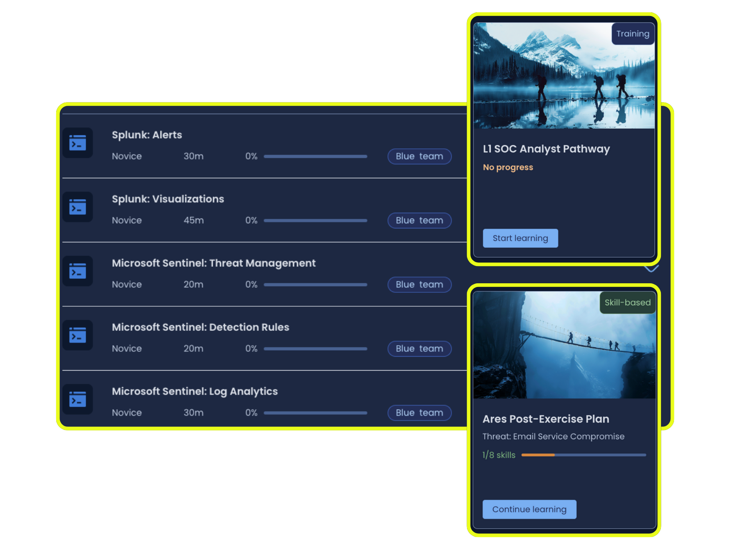Select the Blue team tag on Log Analytics
747x560 pixels.
coord(419,413)
